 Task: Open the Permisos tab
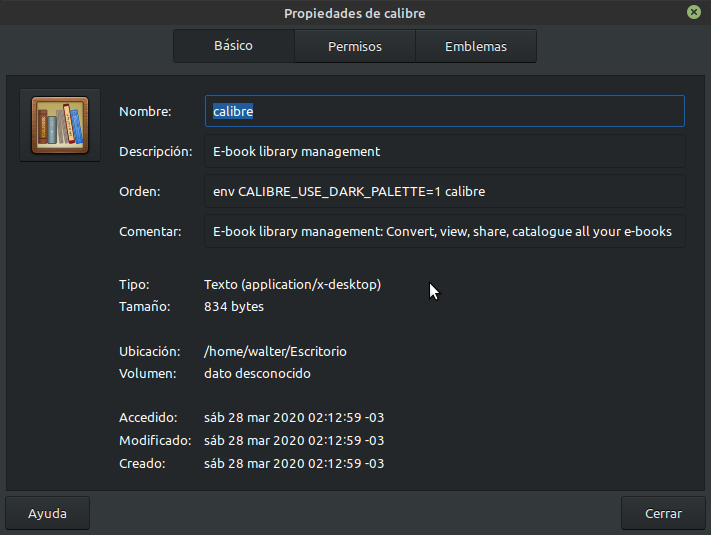(355, 46)
